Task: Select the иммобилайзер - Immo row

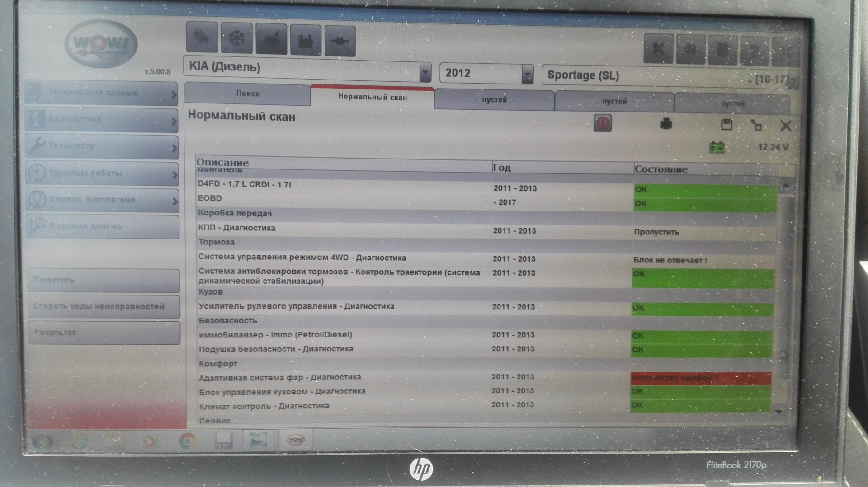Action: (486, 335)
